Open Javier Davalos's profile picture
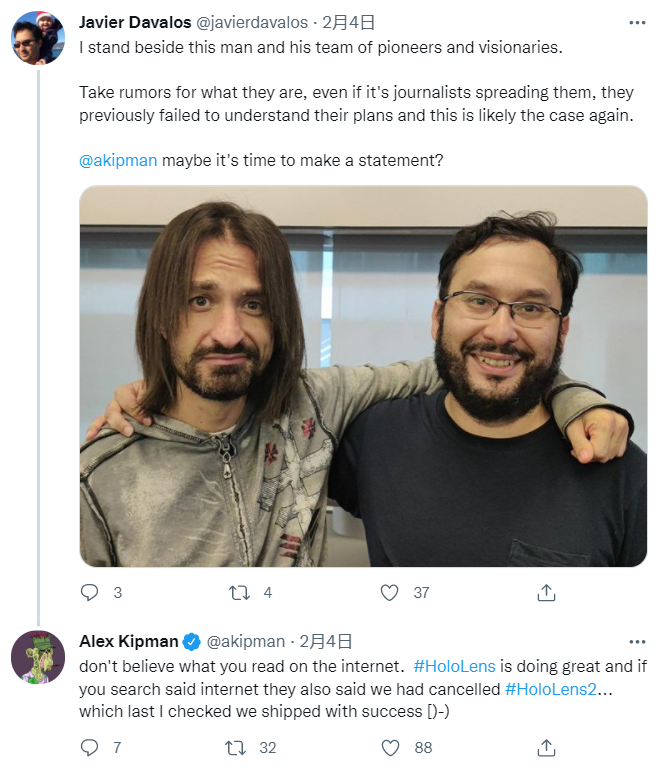The image size is (666, 770). pos(38,39)
